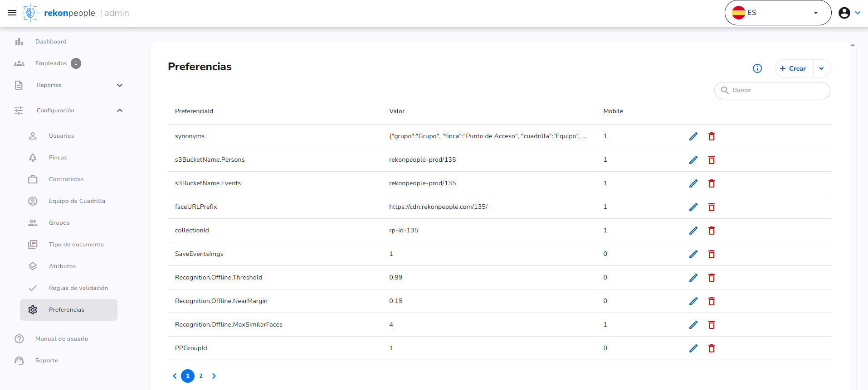Open the hamburger navigation menu
Screen dimensions: 868x390
click(12, 13)
